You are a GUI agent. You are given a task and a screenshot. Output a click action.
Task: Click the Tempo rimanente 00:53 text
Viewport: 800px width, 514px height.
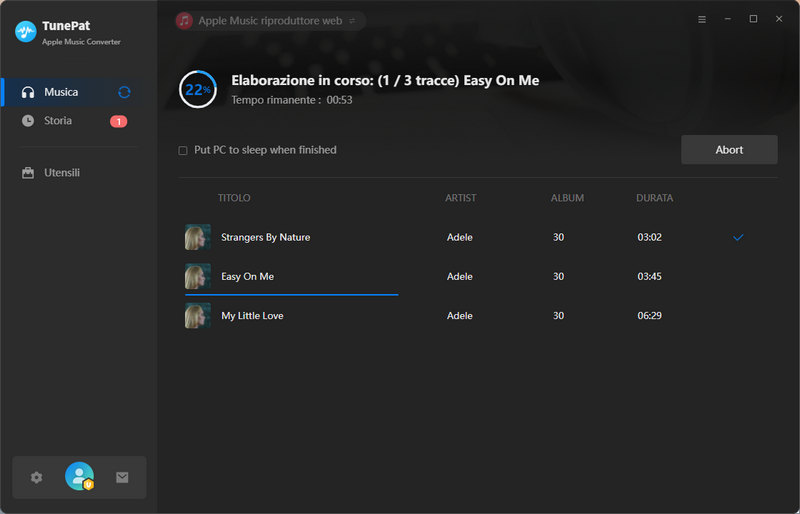pos(292,100)
